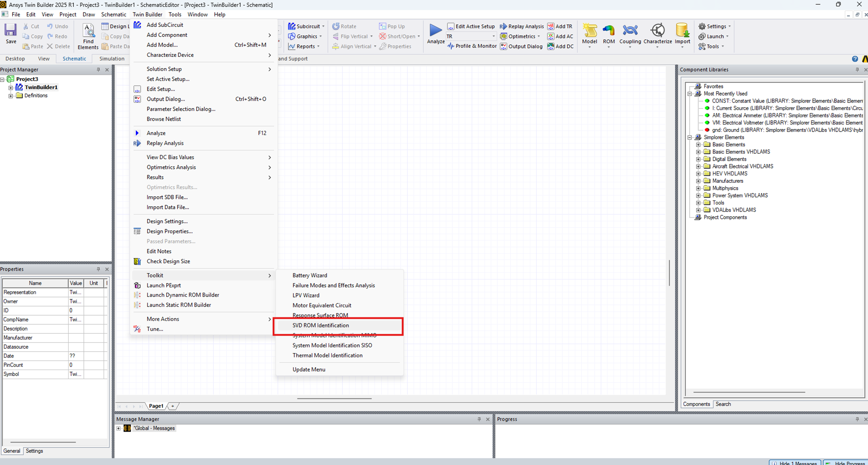868x465 pixels.
Task: Expand the Definitions tree node
Action: tap(10, 96)
